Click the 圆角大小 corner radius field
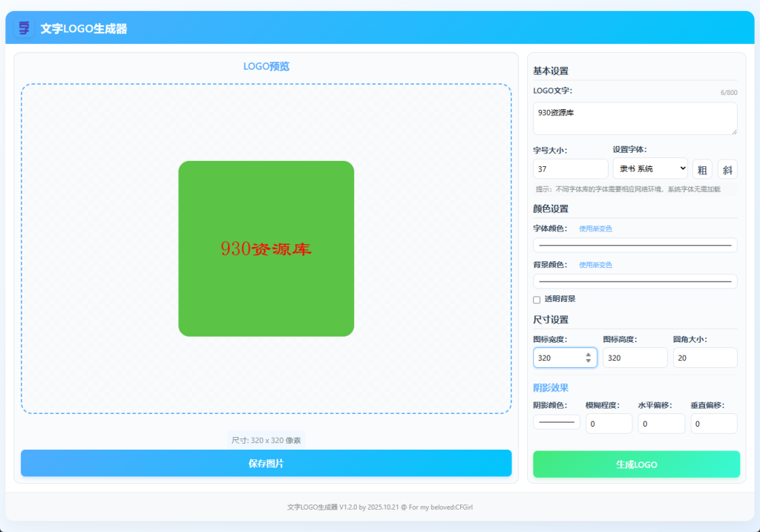This screenshot has width=760, height=532. 705,357
